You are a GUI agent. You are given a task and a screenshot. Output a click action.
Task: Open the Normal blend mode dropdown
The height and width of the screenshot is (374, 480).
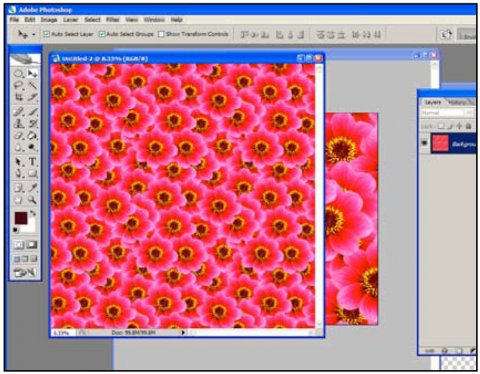pyautogui.click(x=446, y=113)
